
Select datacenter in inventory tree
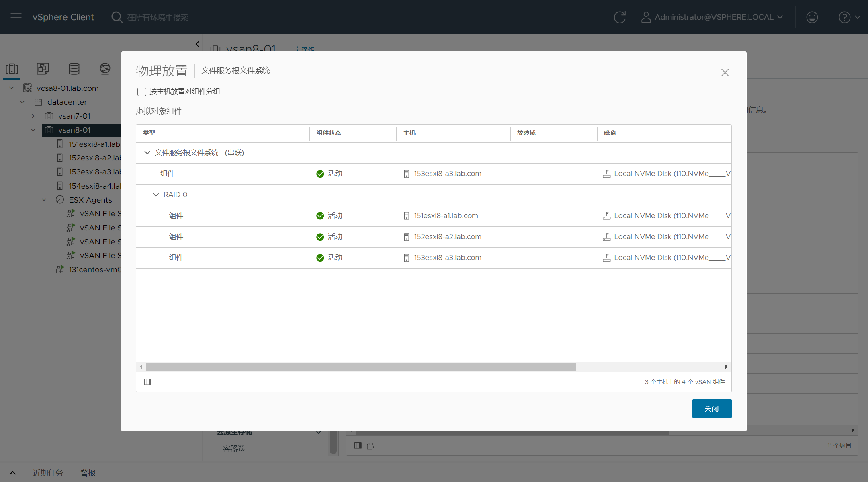coord(67,102)
